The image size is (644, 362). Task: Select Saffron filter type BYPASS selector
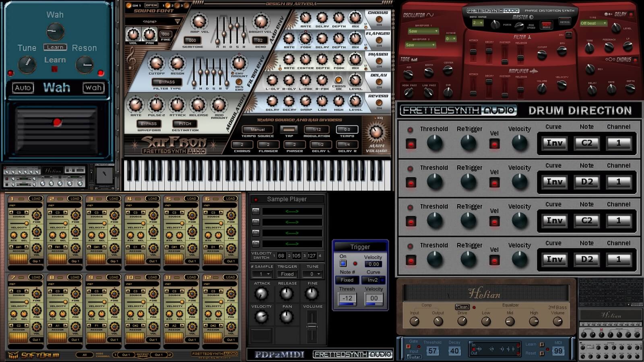(167, 82)
